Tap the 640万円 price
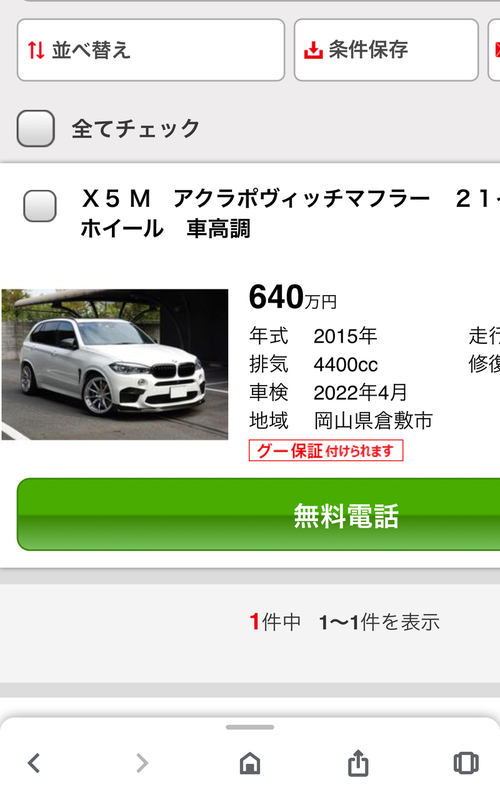 point(293,297)
